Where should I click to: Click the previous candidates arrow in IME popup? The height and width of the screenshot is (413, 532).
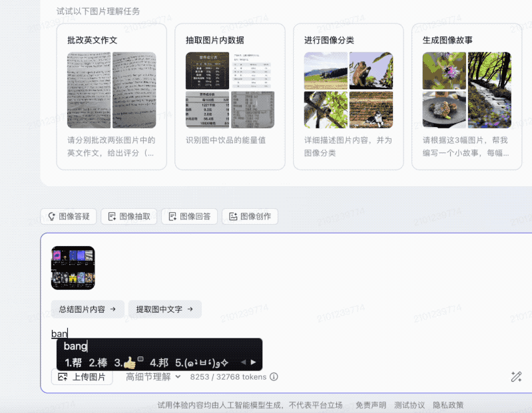click(243, 362)
